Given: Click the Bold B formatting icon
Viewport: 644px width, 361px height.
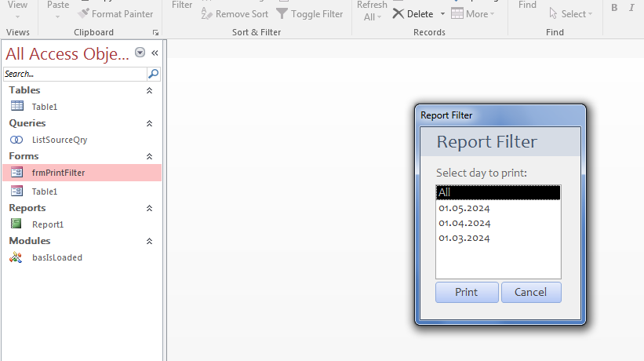Looking at the screenshot, I should [x=614, y=8].
